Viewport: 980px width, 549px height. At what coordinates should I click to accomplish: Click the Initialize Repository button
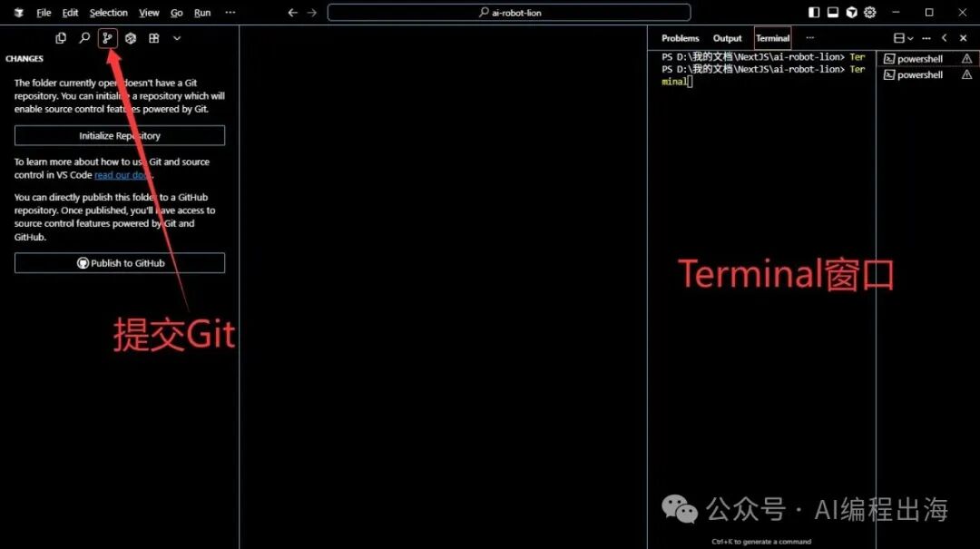pyautogui.click(x=120, y=135)
